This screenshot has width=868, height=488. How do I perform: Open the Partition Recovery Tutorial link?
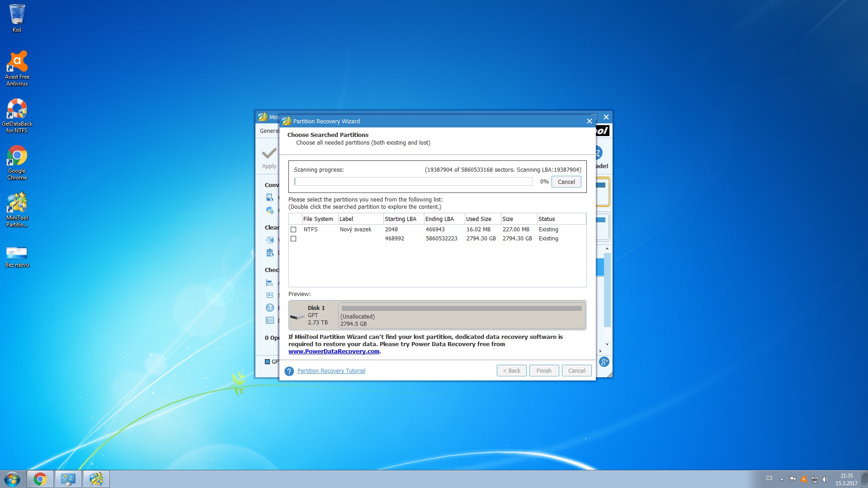331,371
